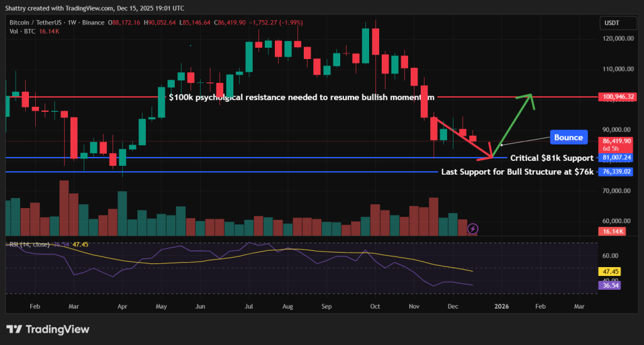This screenshot has width=644, height=345.
Task: Select the Critical $81k Support text label
Action: tap(552, 158)
